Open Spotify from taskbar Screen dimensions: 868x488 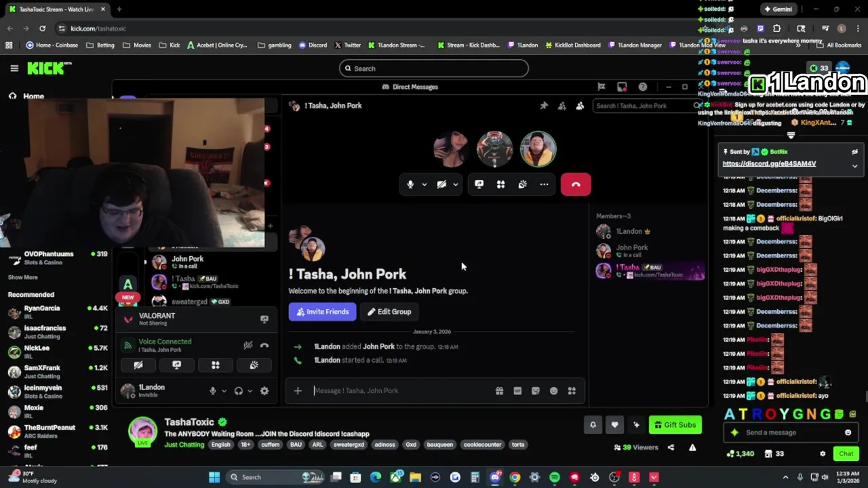tap(555, 477)
